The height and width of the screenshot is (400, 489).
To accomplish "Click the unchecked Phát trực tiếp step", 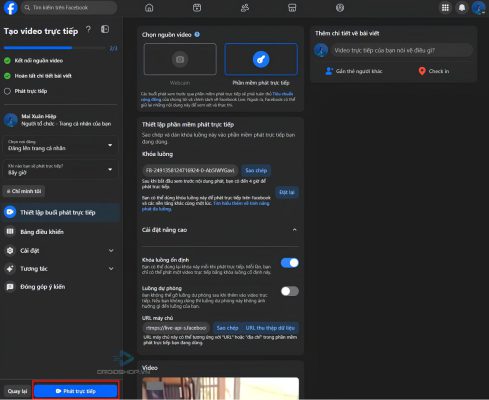I will [x=26, y=91].
